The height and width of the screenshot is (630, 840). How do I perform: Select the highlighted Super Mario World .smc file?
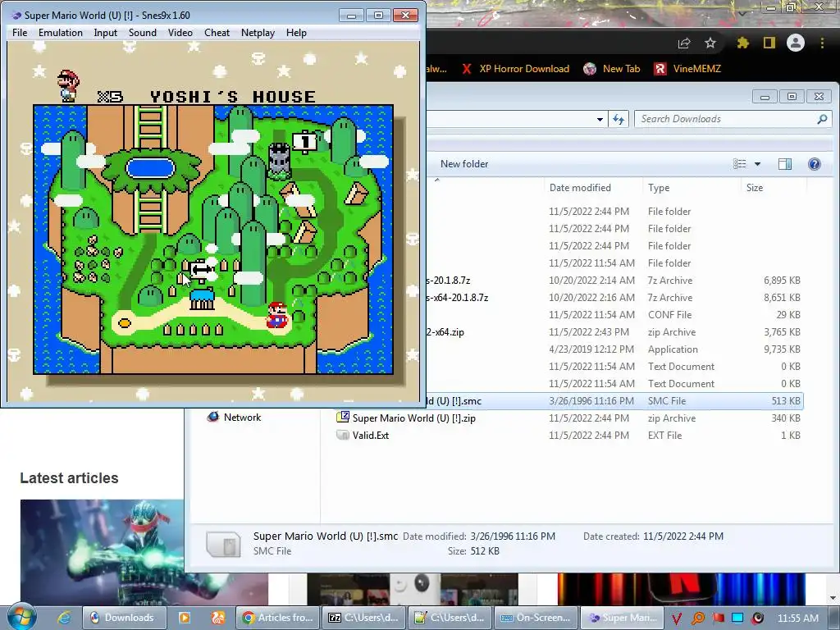(x=614, y=400)
